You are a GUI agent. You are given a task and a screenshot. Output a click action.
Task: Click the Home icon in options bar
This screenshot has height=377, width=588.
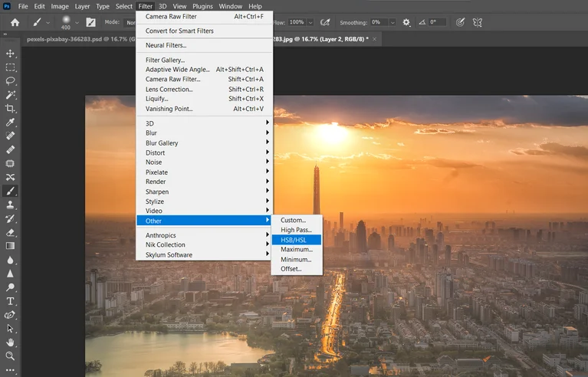[15, 22]
